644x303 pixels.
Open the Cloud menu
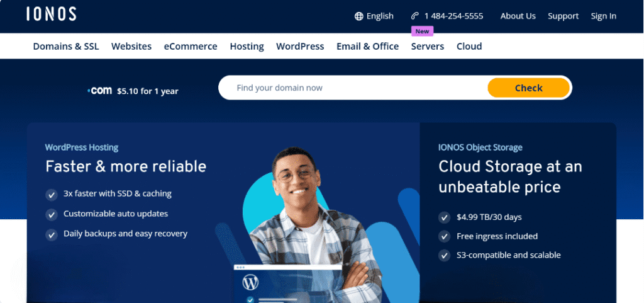[469, 47]
